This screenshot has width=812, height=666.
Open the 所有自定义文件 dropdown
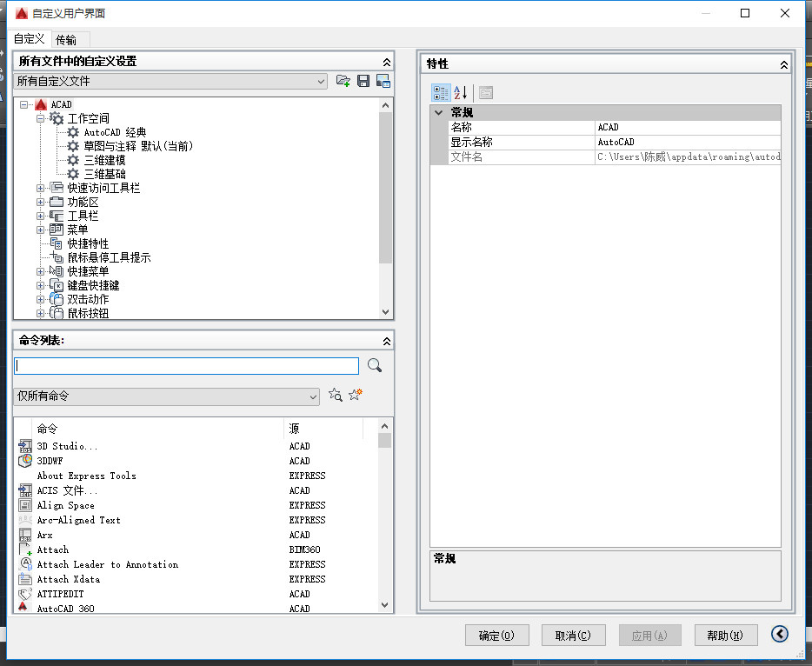coord(170,82)
